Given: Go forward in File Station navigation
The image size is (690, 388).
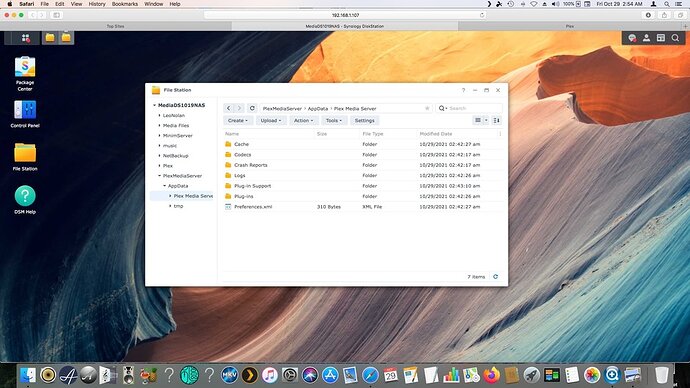Looking at the screenshot, I should (239, 108).
